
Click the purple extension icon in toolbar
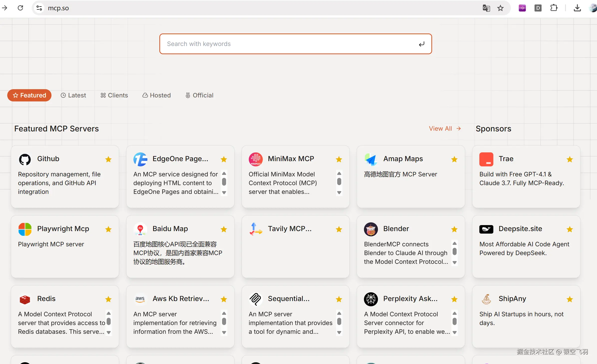[x=522, y=8]
